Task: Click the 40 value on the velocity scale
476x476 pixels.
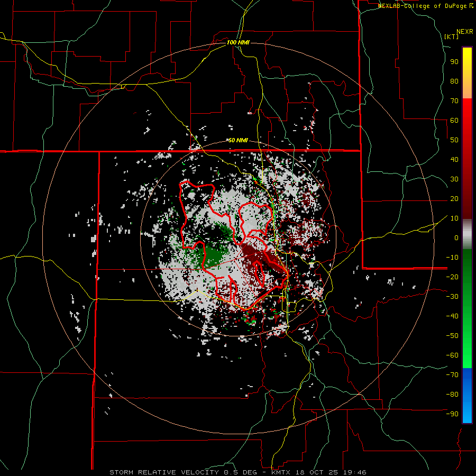Action: tap(454, 160)
